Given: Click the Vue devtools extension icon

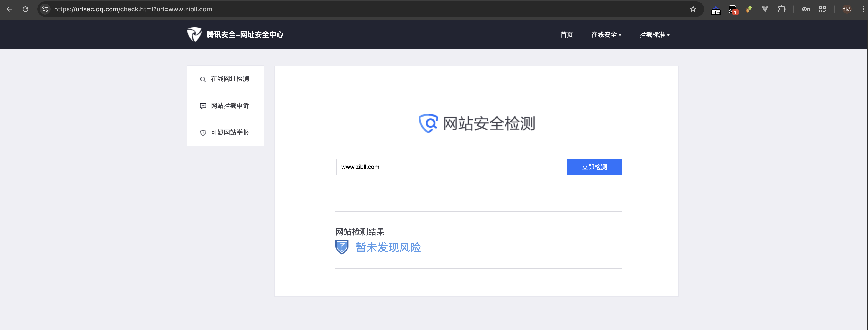Looking at the screenshot, I should click(765, 9).
